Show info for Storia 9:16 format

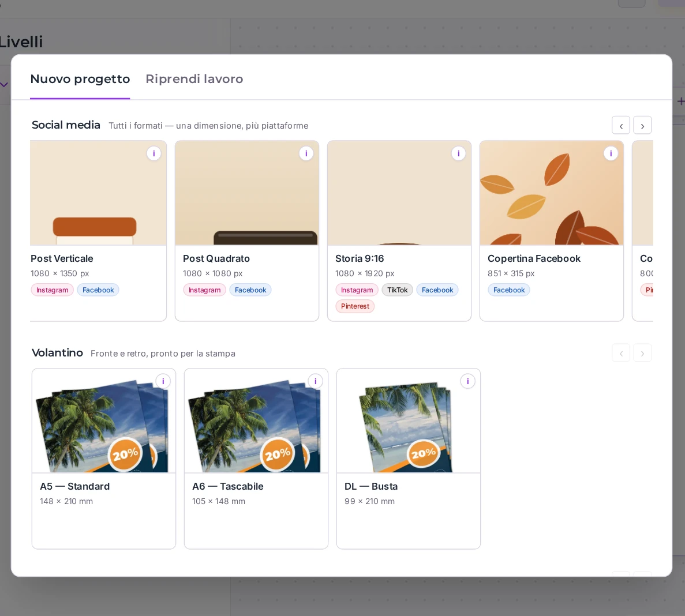click(x=458, y=153)
